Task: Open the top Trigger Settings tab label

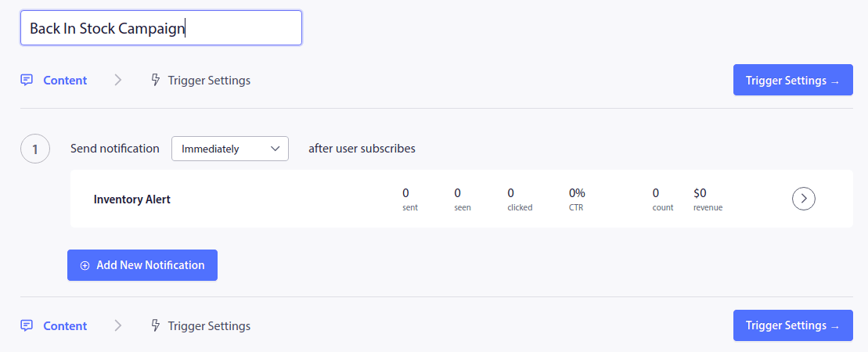Action: [x=209, y=80]
